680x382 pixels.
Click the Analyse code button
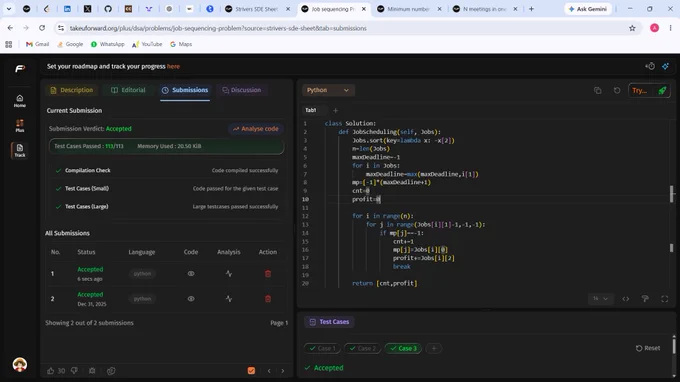click(256, 129)
